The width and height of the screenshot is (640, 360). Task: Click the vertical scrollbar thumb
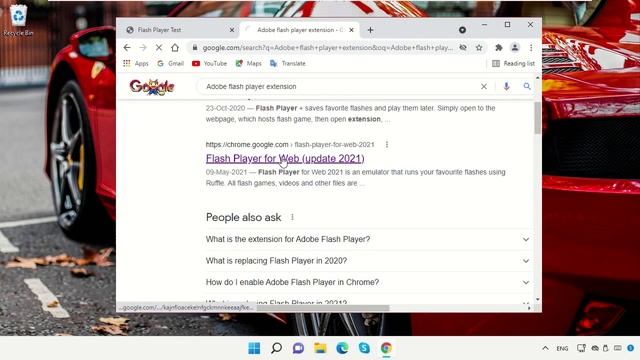(x=537, y=118)
